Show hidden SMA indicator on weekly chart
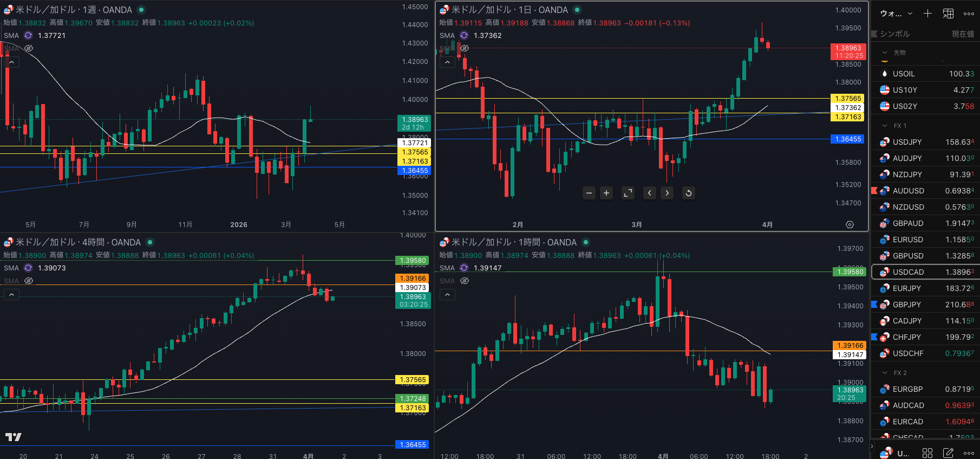The height and width of the screenshot is (459, 980). (29, 48)
